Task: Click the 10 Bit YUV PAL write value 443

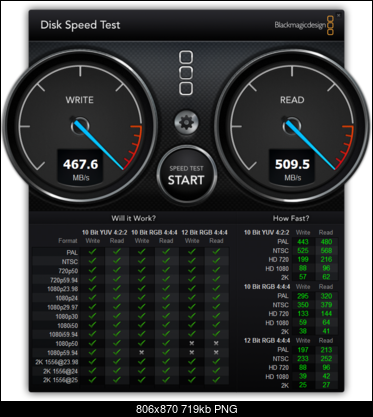Action: 303,242
